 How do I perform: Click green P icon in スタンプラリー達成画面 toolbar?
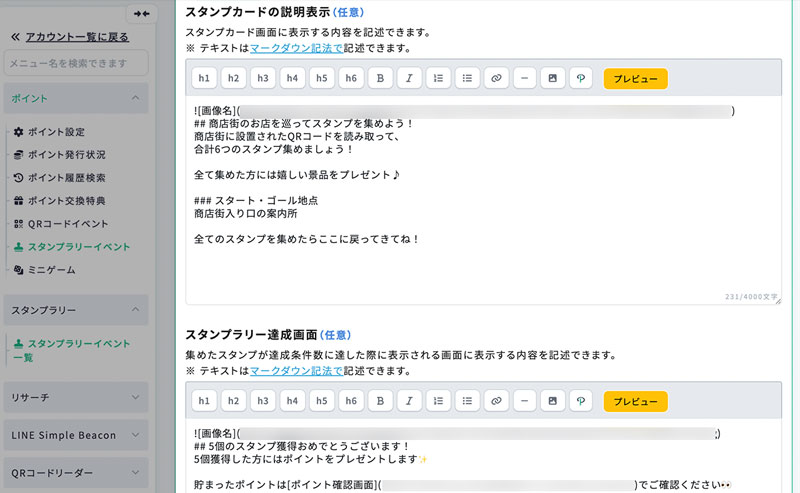coord(581,401)
